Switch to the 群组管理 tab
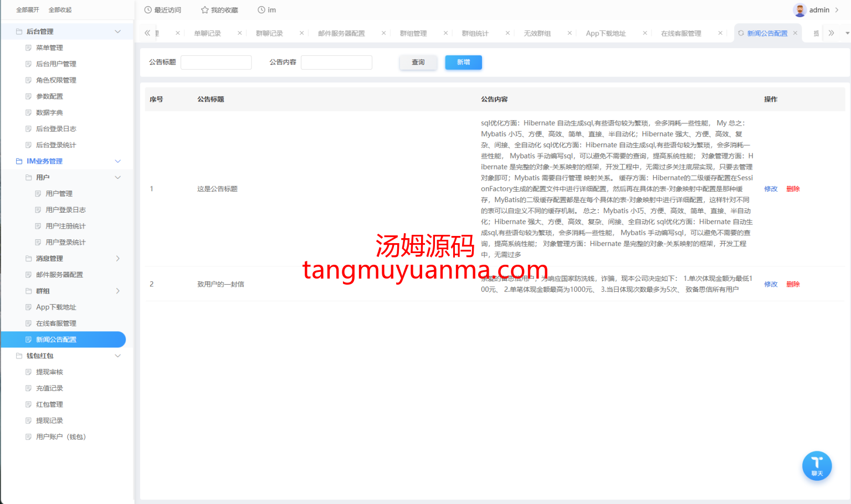Image resolution: width=851 pixels, height=504 pixels. (413, 33)
